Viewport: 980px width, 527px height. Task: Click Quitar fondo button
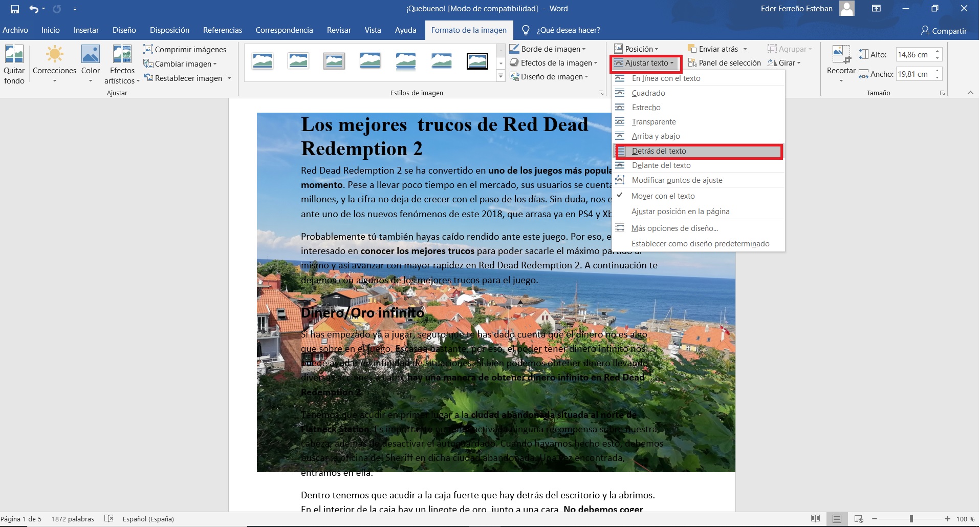click(x=14, y=65)
